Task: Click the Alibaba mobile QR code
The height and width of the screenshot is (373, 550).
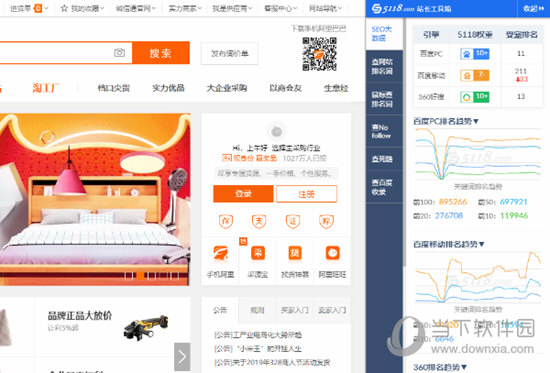Action: (x=319, y=54)
